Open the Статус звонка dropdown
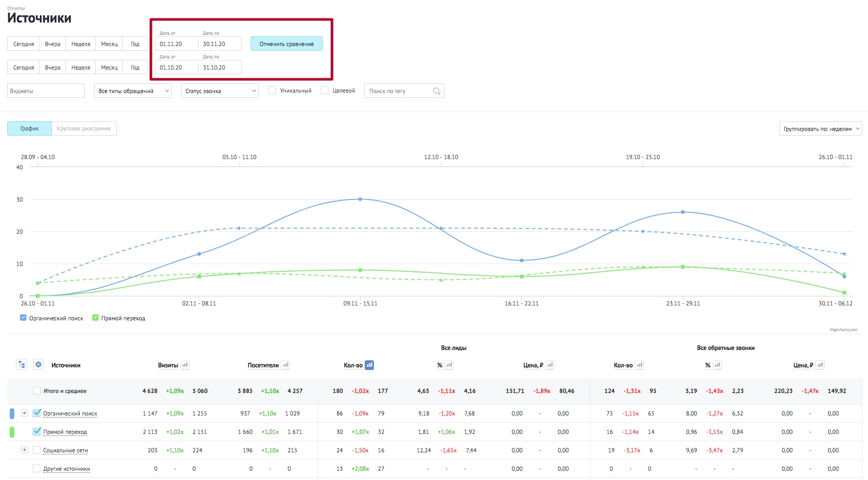 (x=220, y=91)
